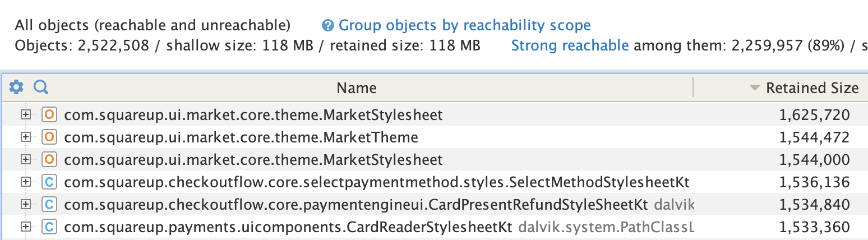Click class icon beside CardReaderStylesheetKt

click(x=49, y=227)
